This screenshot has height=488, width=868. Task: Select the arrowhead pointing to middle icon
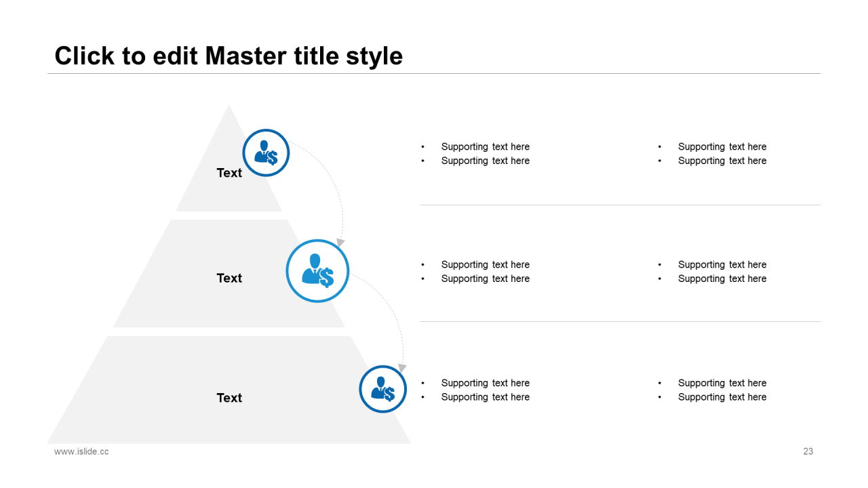pyautogui.click(x=340, y=243)
